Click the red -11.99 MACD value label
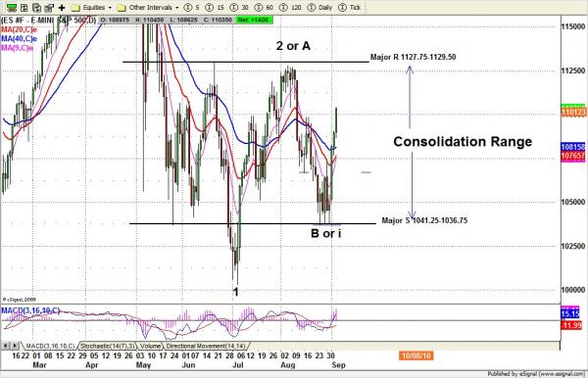This screenshot has width=588, height=378. point(571,325)
